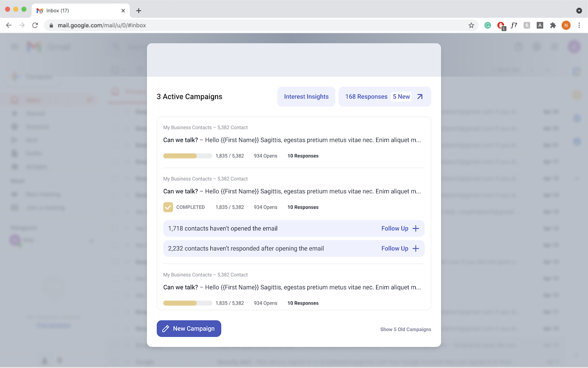This screenshot has width=588, height=368.
Task: Click the Interest Insights button
Action: click(x=306, y=97)
